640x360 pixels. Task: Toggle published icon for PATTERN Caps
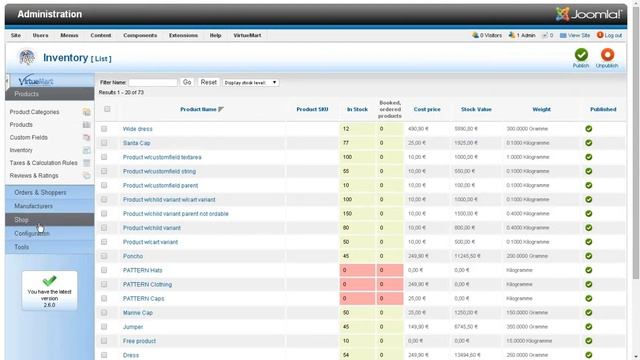[589, 298]
